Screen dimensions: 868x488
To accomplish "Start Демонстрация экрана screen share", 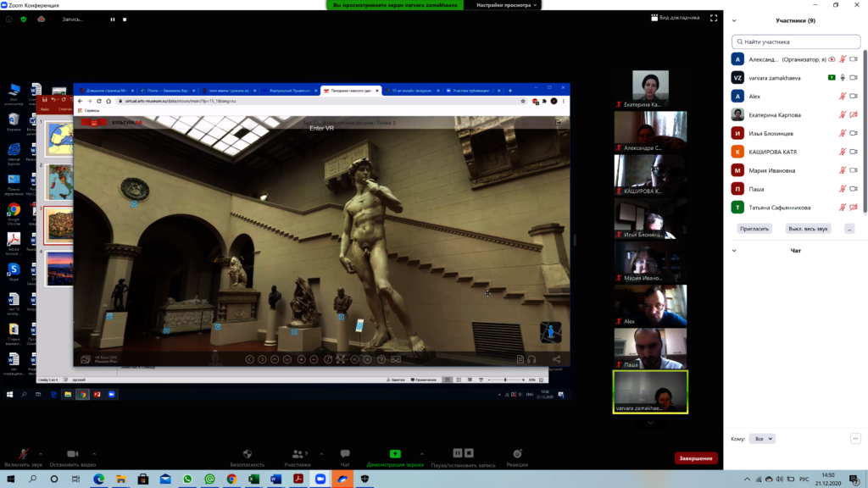I will 395,458.
